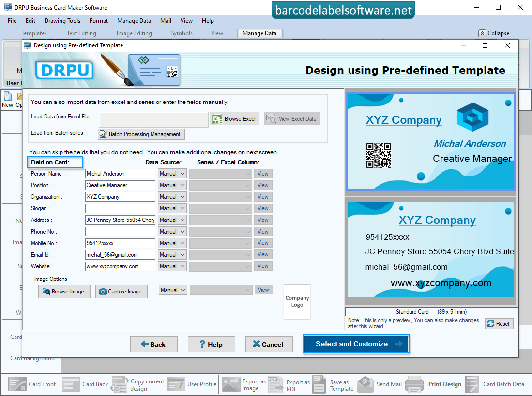Click Load Data from Excel File field
This screenshot has width=532, height=396.
click(154, 119)
